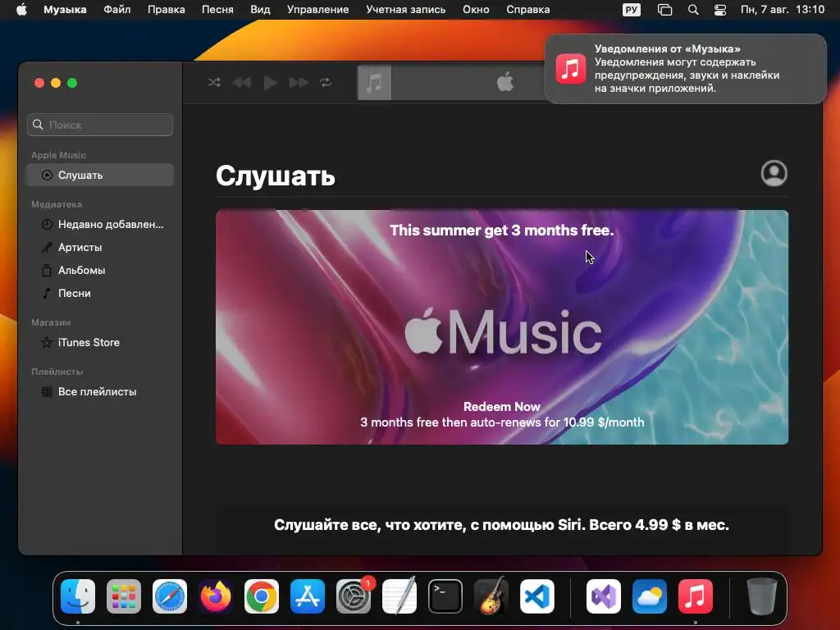Open the Справка menu
The height and width of the screenshot is (630, 840).
coord(527,10)
